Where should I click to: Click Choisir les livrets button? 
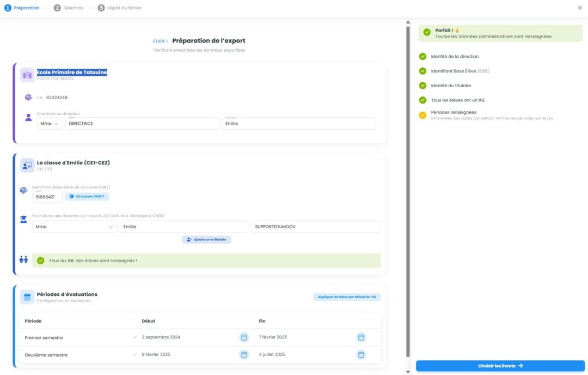500,366
